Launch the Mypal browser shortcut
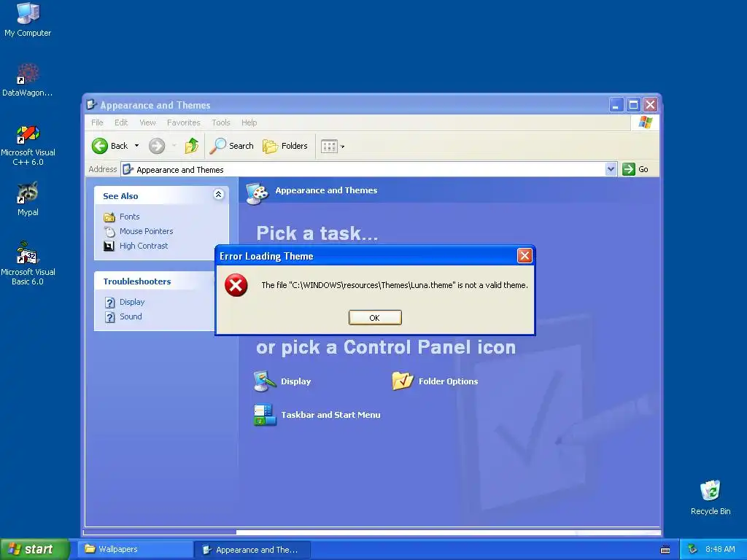 [28, 199]
